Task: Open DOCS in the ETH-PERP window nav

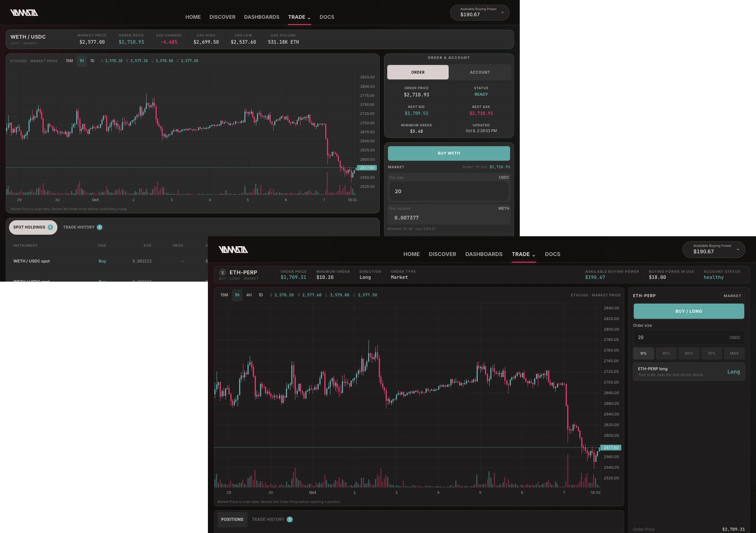Action: (x=552, y=254)
